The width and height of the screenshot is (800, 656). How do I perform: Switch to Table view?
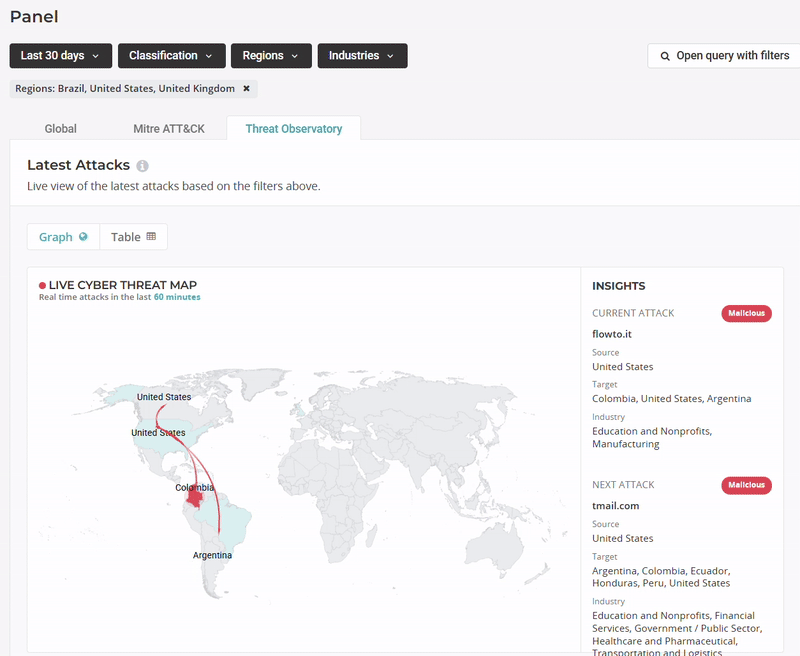point(133,237)
